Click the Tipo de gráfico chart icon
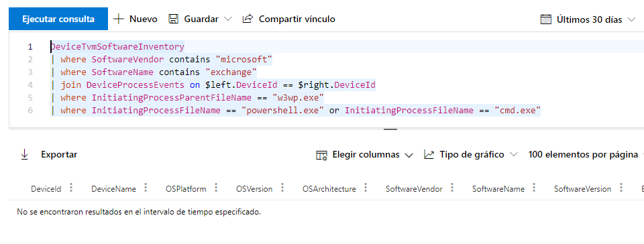 [x=429, y=155]
